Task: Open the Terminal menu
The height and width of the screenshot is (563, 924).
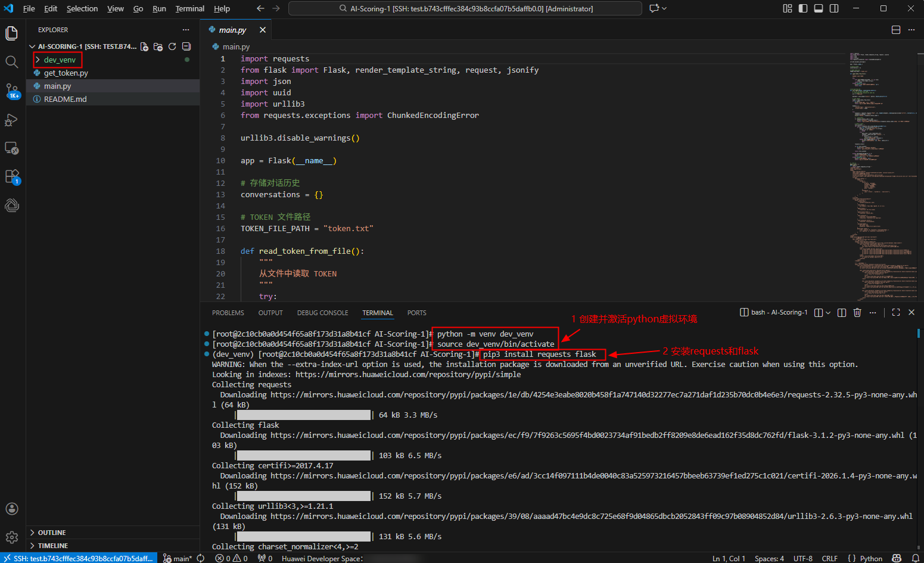Action: tap(189, 8)
